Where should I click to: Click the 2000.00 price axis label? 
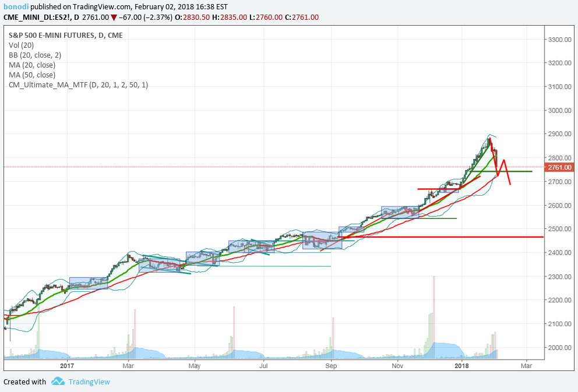click(x=559, y=348)
